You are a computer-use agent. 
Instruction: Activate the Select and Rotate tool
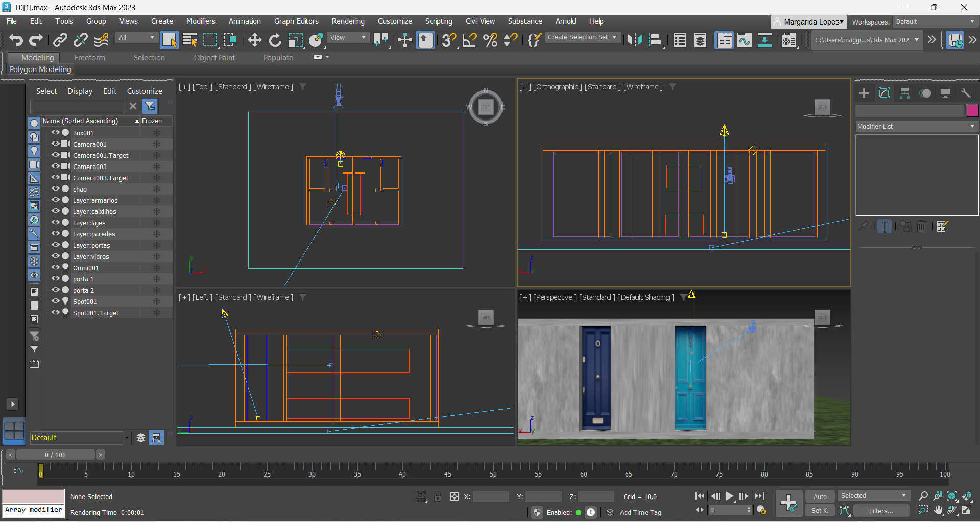click(x=275, y=40)
